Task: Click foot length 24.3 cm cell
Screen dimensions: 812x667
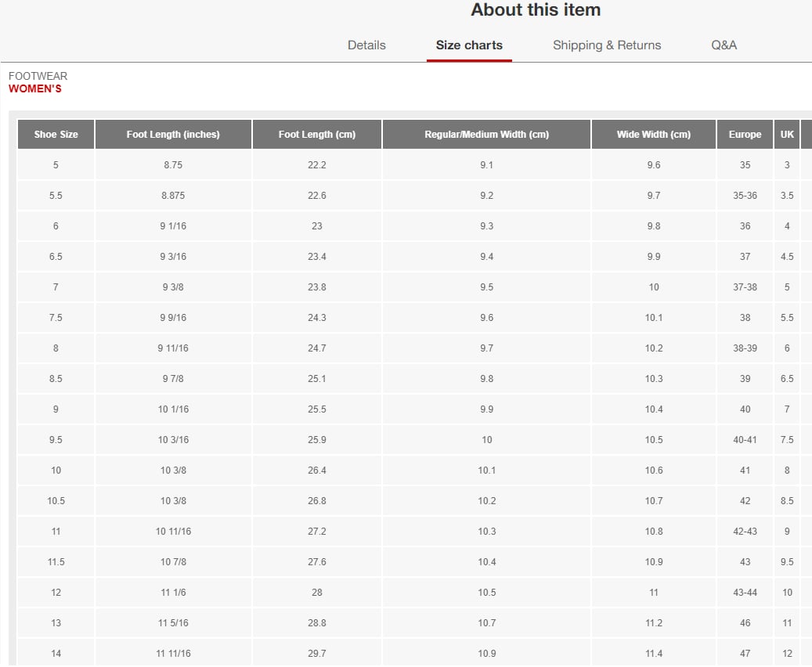Action: point(317,317)
